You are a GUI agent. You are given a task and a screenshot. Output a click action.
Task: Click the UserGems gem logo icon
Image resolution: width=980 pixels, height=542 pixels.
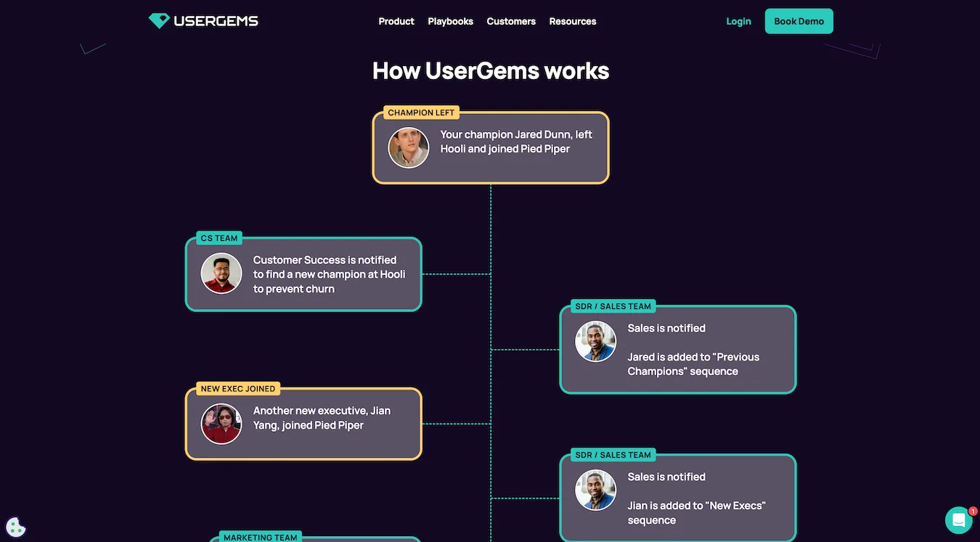(159, 21)
